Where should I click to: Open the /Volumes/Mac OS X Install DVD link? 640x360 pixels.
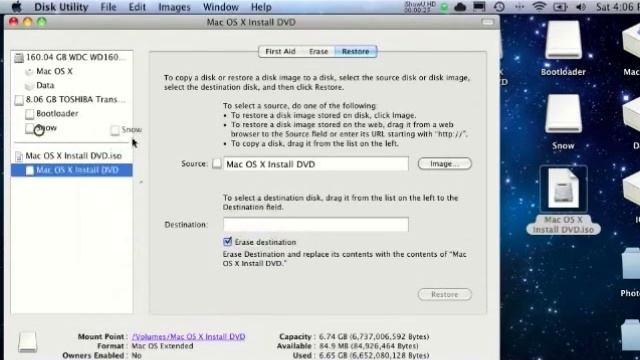[x=188, y=337]
